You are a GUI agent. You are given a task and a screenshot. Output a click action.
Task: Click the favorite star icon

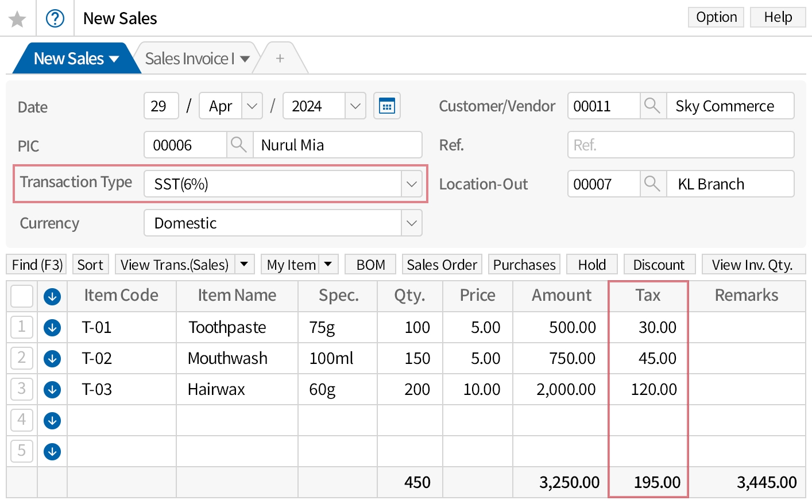tap(17, 19)
